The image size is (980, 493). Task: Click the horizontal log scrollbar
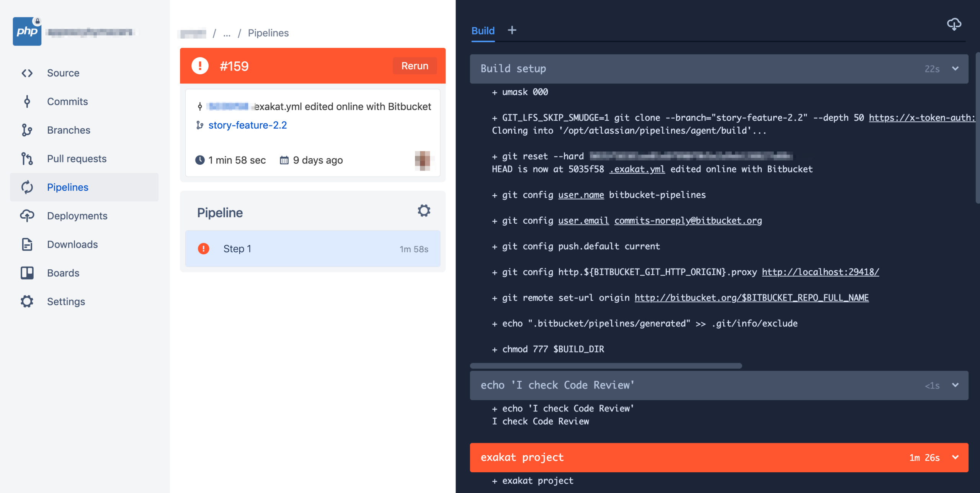coord(606,366)
